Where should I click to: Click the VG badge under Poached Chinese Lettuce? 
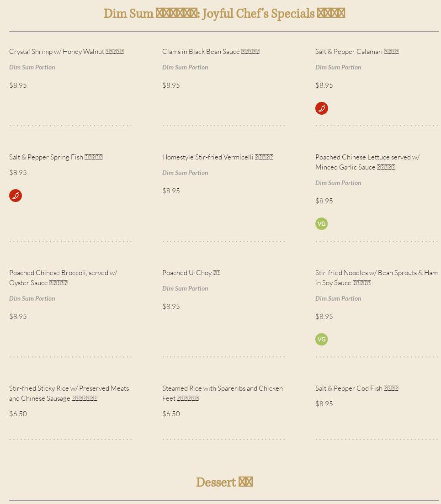click(x=322, y=224)
